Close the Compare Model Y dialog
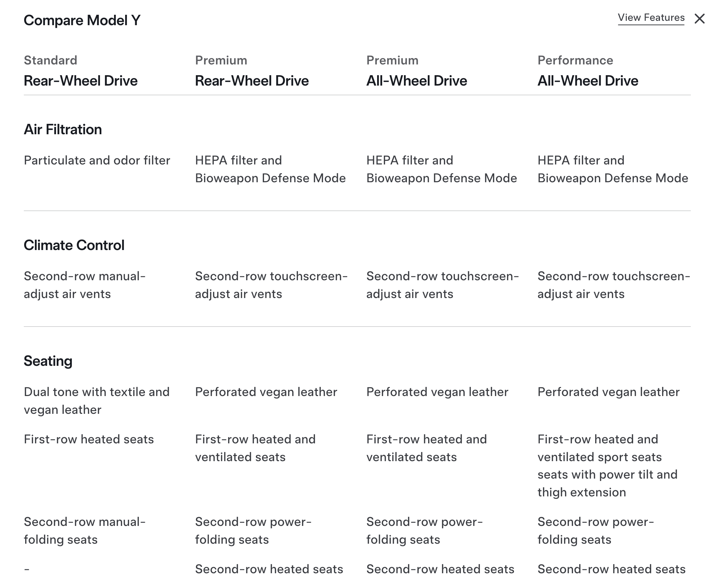This screenshot has width=717, height=588. point(700,19)
